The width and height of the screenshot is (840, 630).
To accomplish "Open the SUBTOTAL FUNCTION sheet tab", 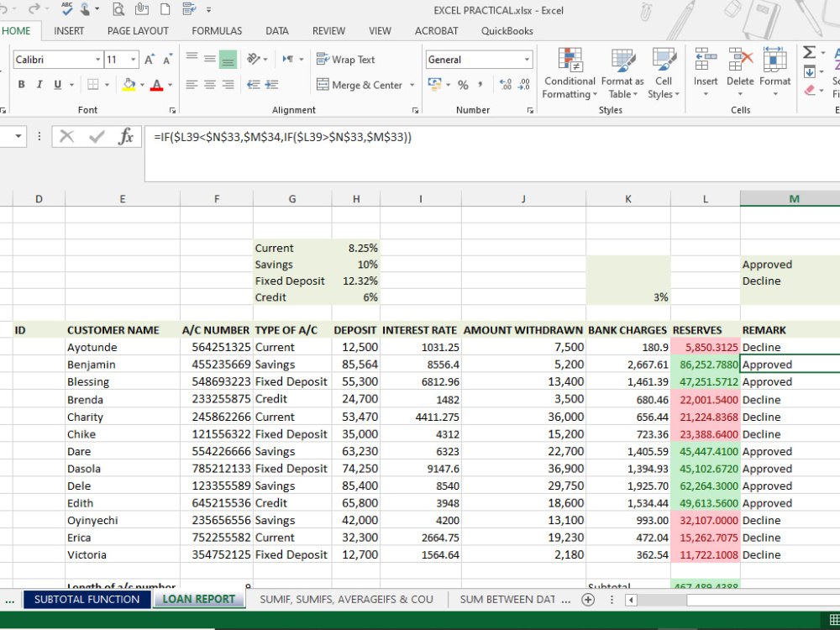I will [x=87, y=600].
